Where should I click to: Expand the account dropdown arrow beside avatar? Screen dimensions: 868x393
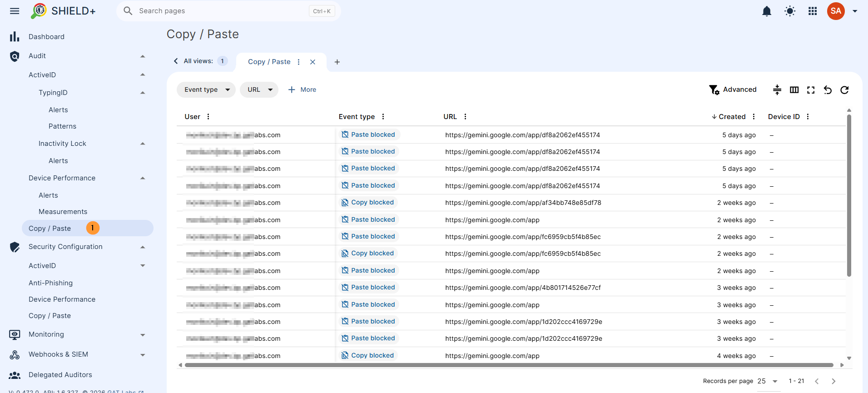point(855,11)
